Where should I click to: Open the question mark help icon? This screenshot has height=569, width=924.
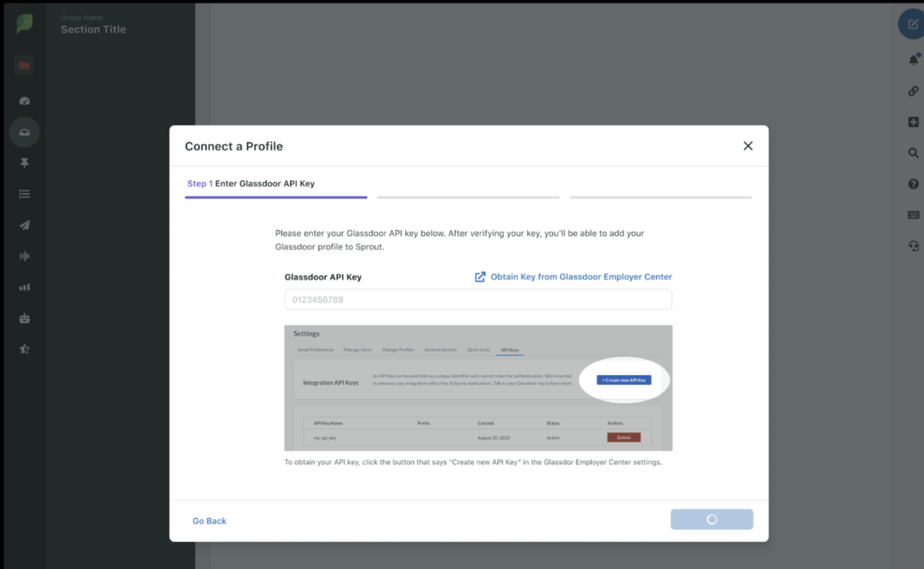point(912,184)
